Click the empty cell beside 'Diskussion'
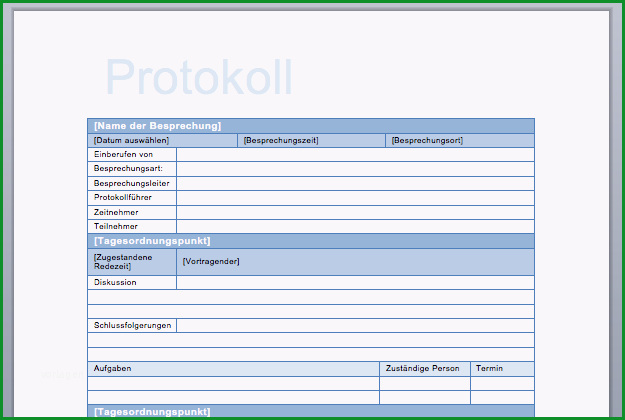The width and height of the screenshot is (625, 420). pos(355,283)
